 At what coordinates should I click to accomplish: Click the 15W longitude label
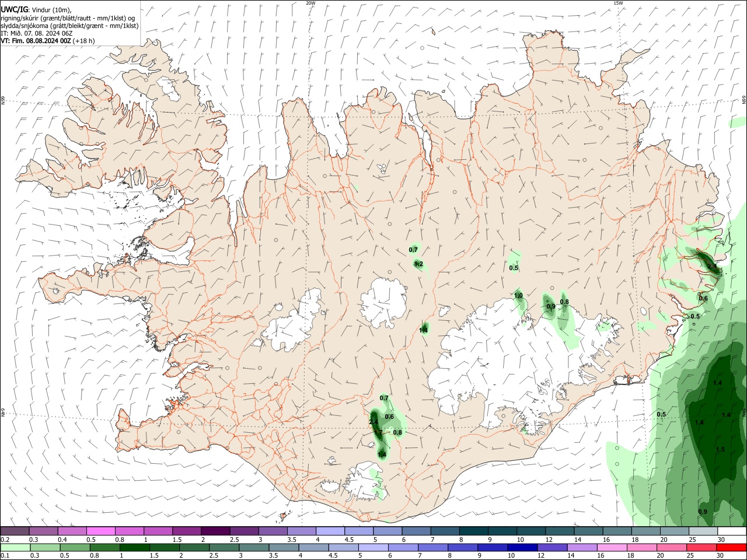click(618, 3)
